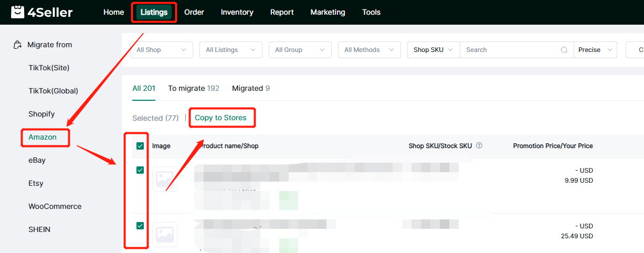Open the All Listings filter dropdown
Screen dimensions: 644x253
[230, 50]
